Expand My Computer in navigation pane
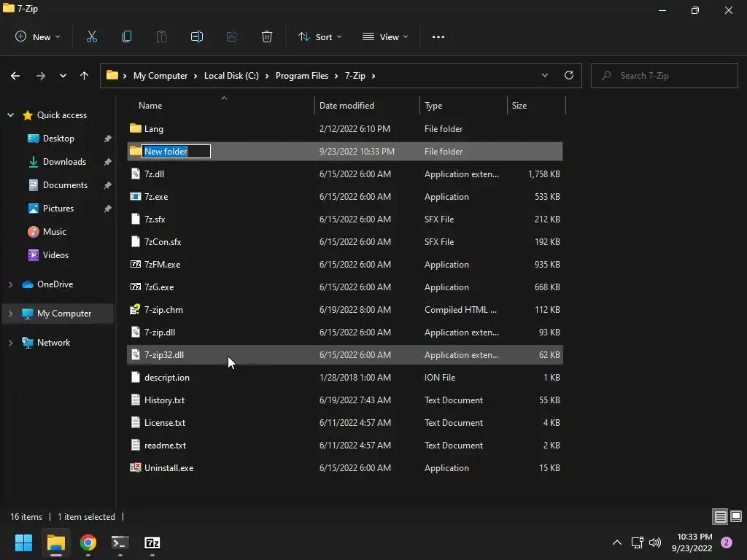The width and height of the screenshot is (747, 560). pos(10,314)
